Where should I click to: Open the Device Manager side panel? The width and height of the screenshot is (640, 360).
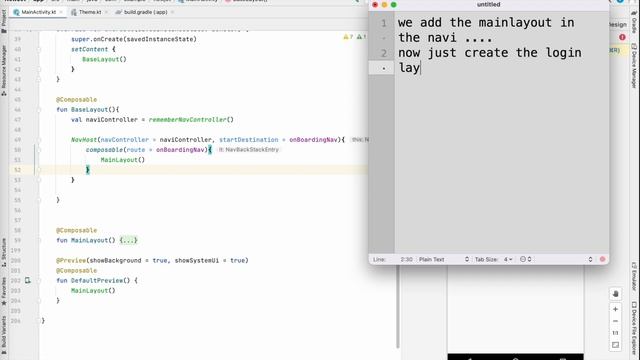[x=634, y=65]
